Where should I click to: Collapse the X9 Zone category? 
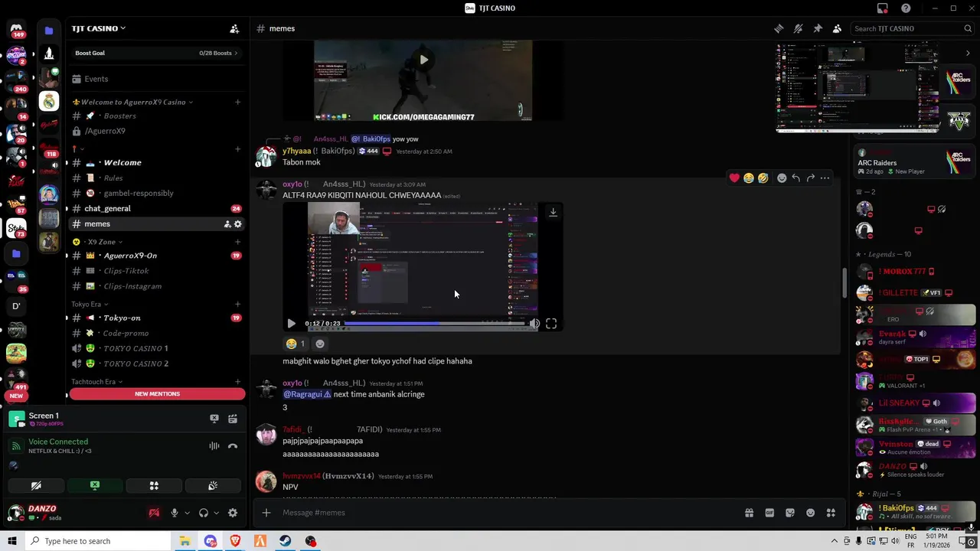tap(96, 242)
